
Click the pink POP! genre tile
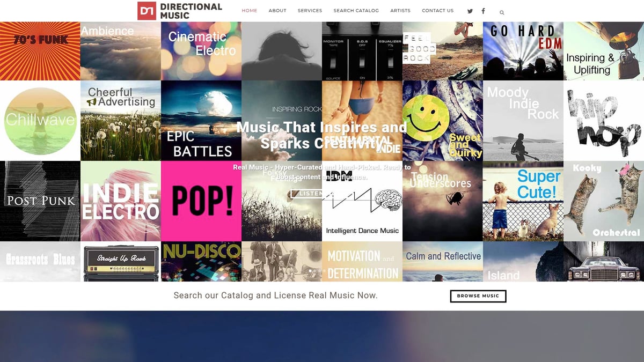tap(201, 200)
